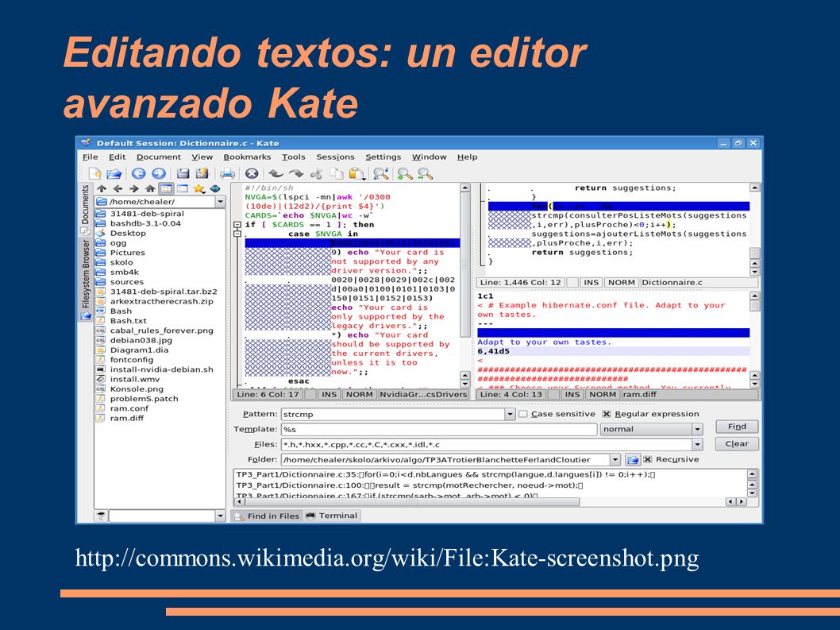Select ram.diff in the file list

(127, 418)
